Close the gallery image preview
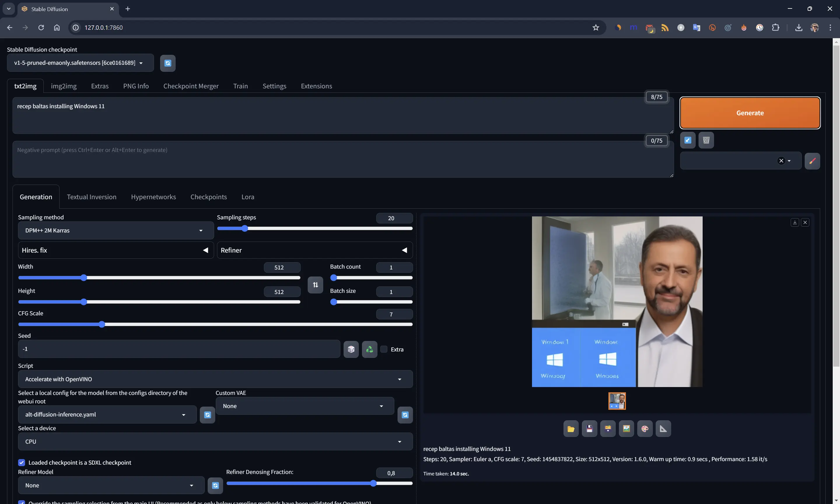The width and height of the screenshot is (840, 504). coord(805,223)
